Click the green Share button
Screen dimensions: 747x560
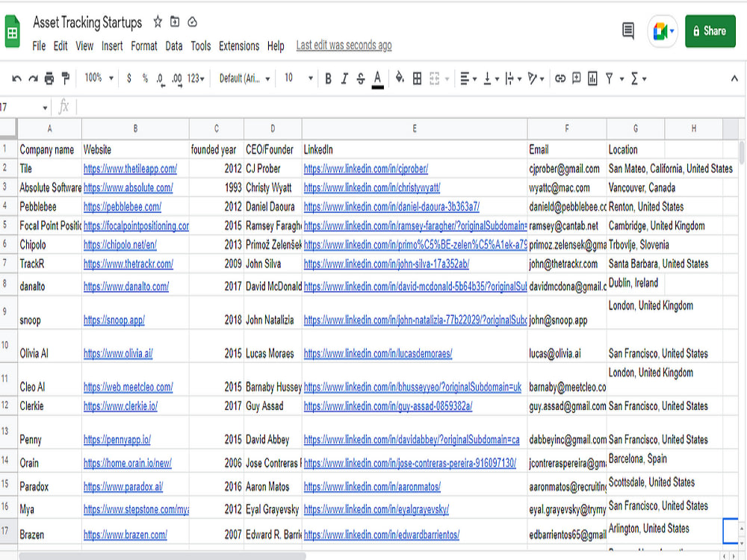coord(710,31)
